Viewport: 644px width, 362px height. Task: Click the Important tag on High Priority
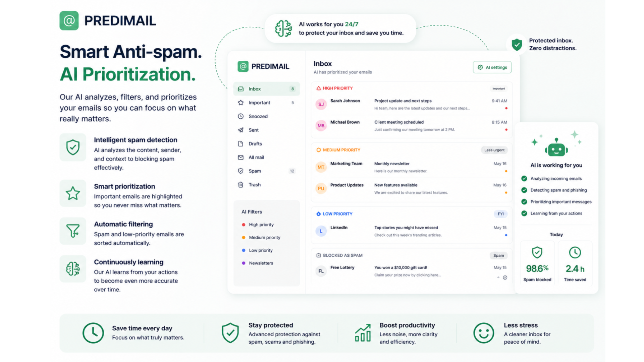click(x=498, y=88)
